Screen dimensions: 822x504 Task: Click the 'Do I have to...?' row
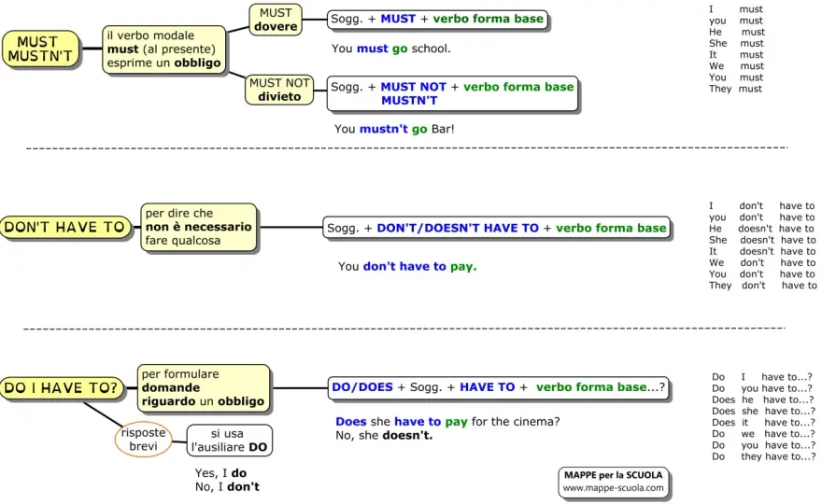[762, 377]
